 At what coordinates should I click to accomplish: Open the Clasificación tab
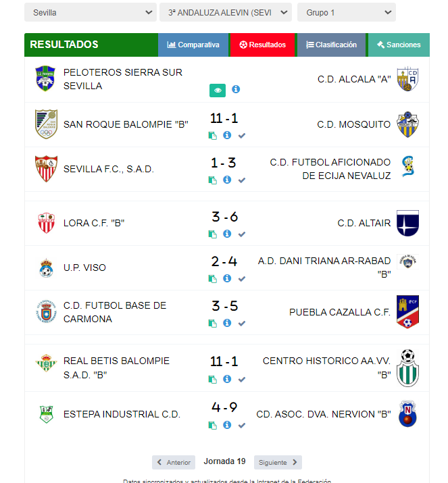[331, 45]
